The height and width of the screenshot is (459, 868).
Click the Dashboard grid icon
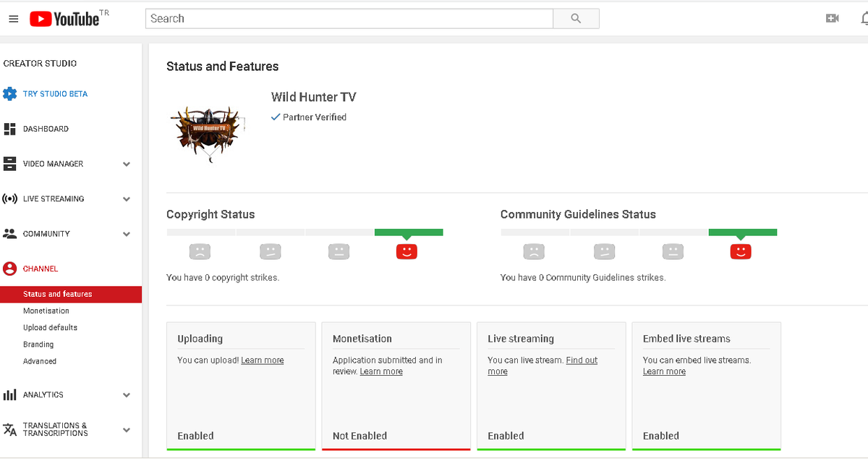9,129
